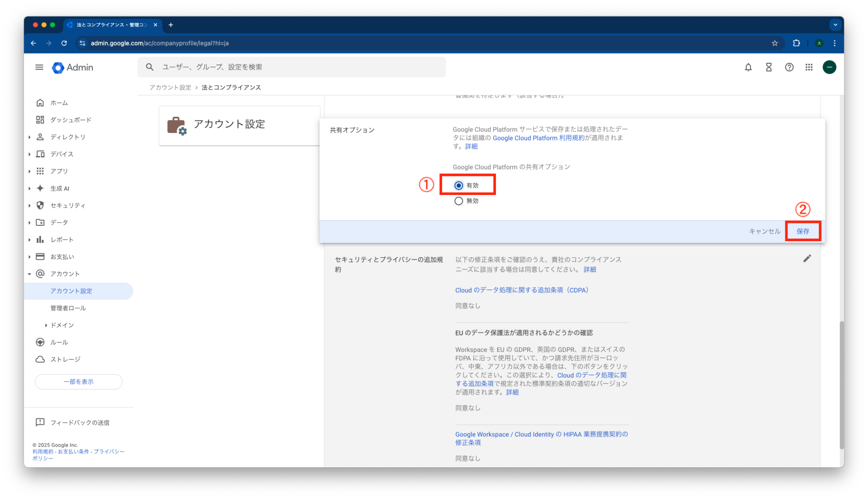The width and height of the screenshot is (868, 499).
Task: Reload the browser page
Action: tap(64, 43)
